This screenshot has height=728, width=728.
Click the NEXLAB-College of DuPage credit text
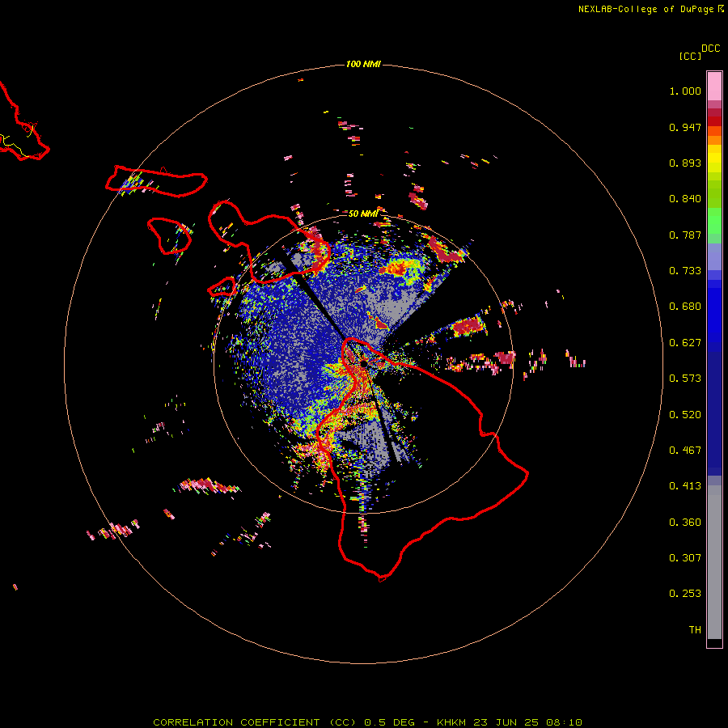645,9
